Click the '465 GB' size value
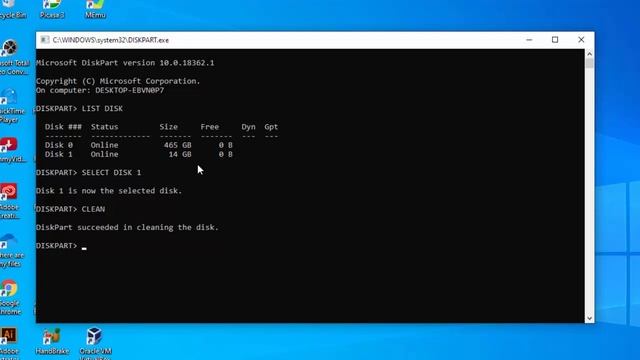Image resolution: width=640 pixels, height=360 pixels. (x=178, y=145)
